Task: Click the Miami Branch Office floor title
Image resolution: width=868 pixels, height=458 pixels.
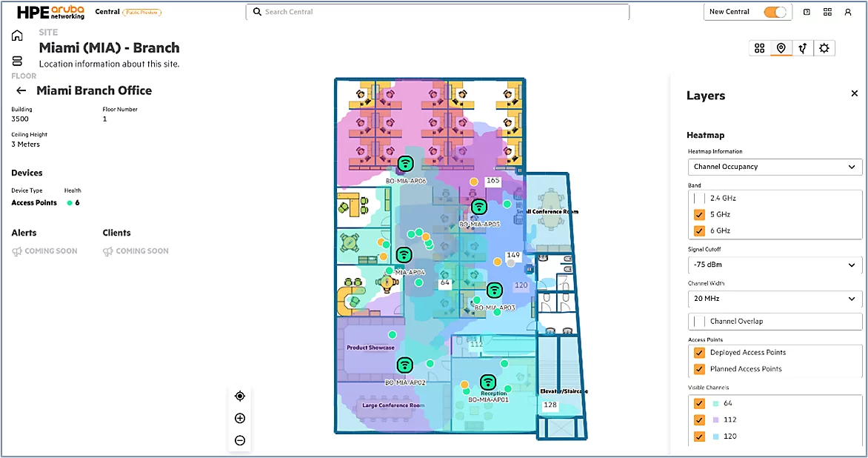Action: 94,90
